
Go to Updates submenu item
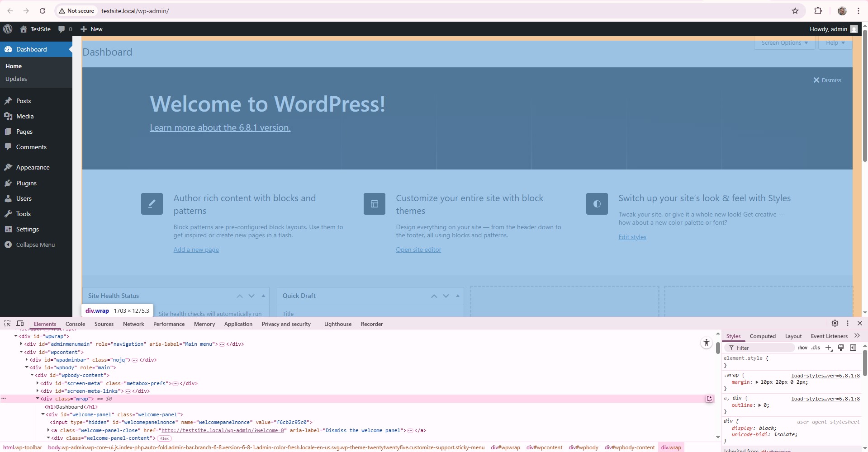(16, 79)
